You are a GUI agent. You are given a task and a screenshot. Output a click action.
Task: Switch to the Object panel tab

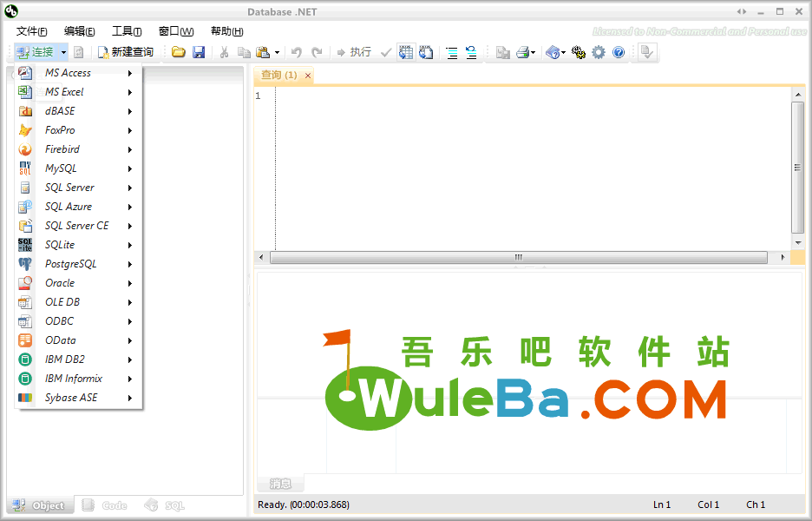coord(41,505)
